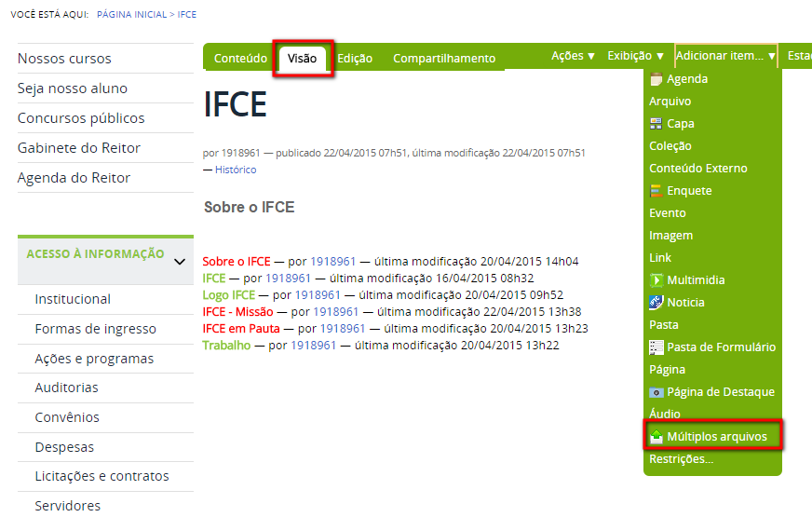Image resolution: width=812 pixels, height=517 pixels.
Task: Add an Imagem item
Action: pos(670,236)
